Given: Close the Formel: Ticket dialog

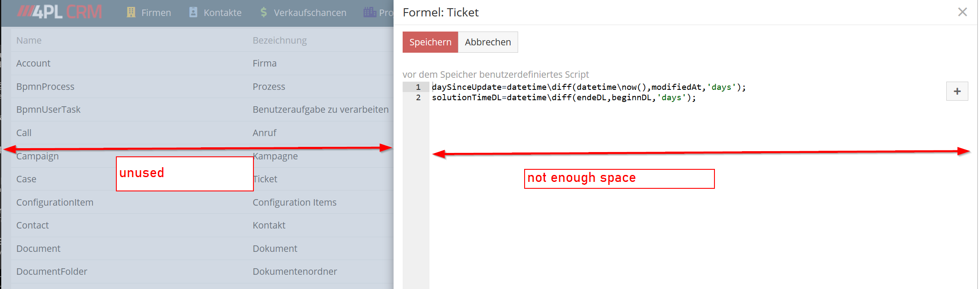Looking at the screenshot, I should [x=962, y=12].
